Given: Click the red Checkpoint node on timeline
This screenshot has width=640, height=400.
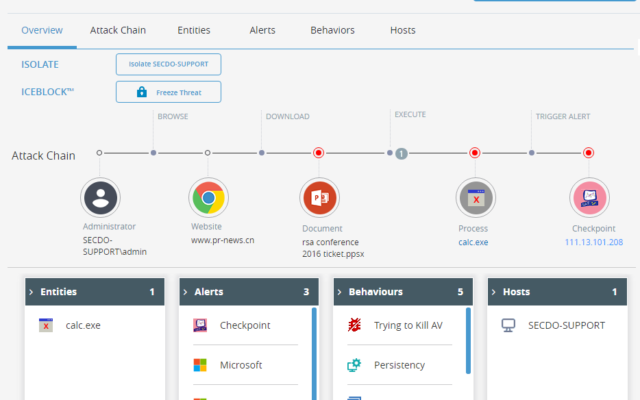Looking at the screenshot, I should click(x=588, y=153).
